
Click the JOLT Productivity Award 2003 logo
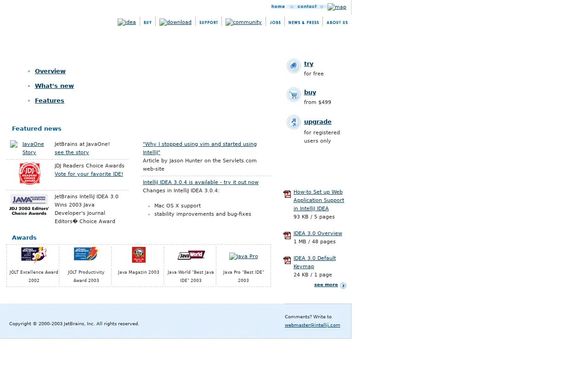[86, 254]
